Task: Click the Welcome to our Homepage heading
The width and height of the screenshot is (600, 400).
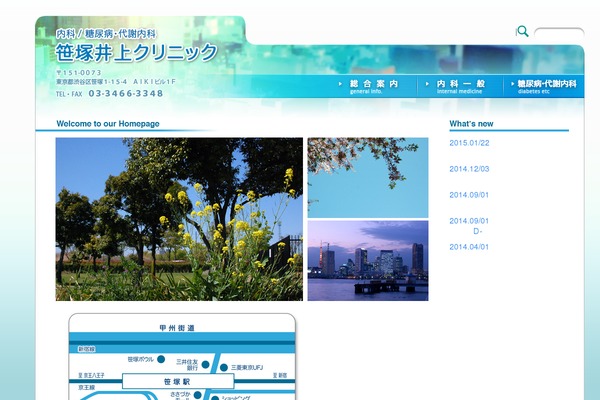Action: (108, 124)
